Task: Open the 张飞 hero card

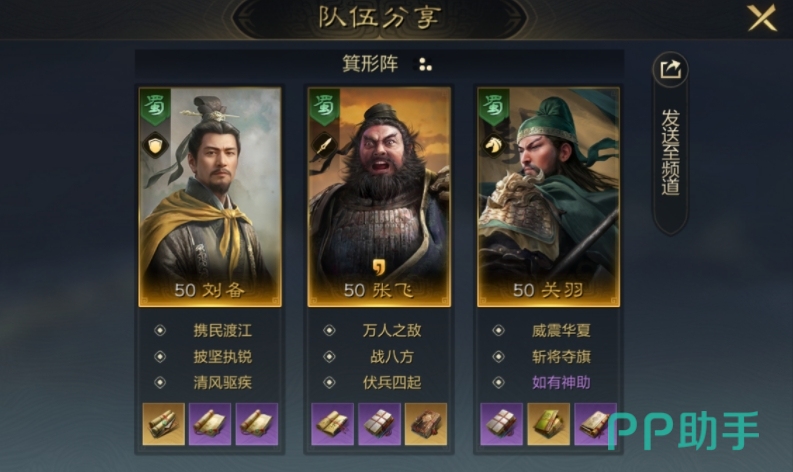Action: coord(379,197)
